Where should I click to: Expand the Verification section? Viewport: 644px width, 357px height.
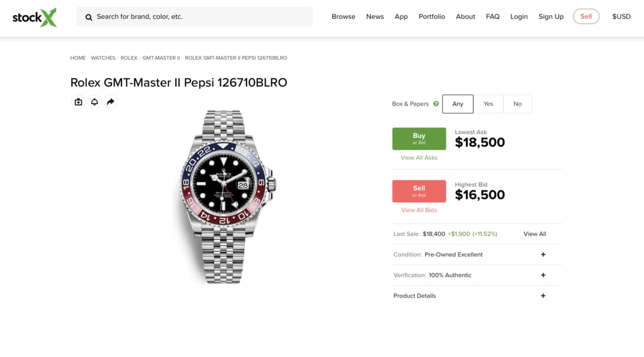click(x=543, y=275)
